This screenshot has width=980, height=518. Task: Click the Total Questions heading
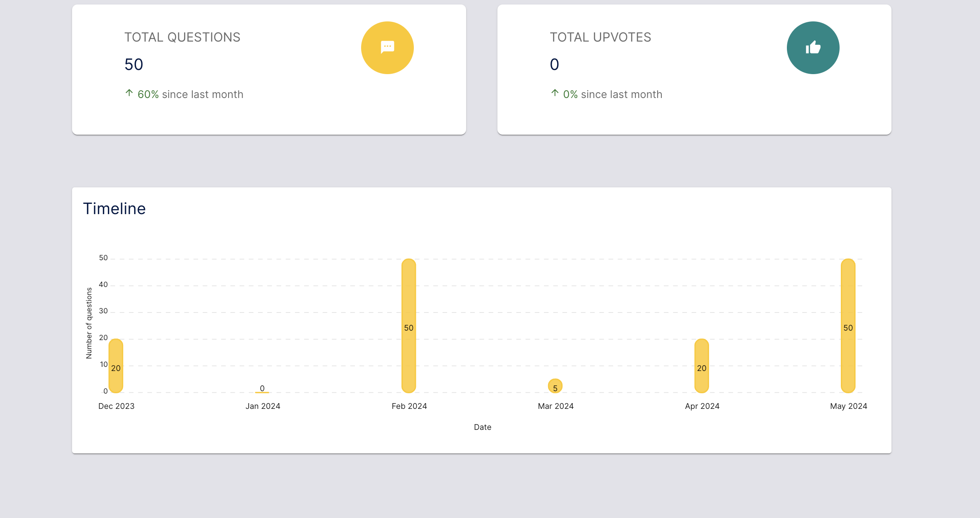pos(182,37)
